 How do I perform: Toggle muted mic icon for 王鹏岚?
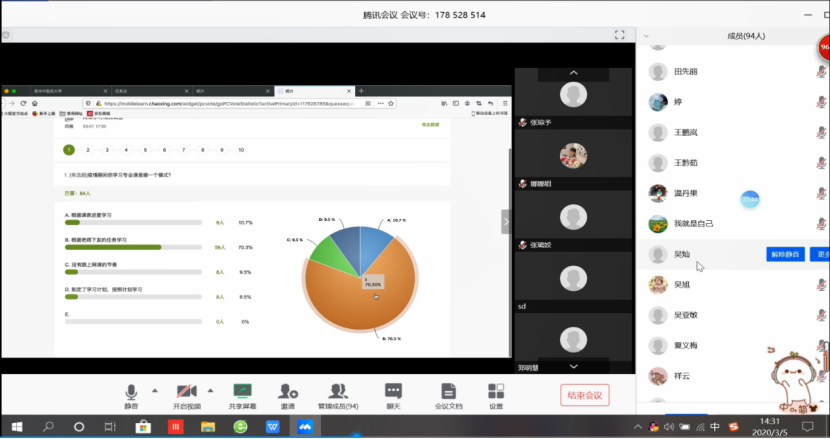822,132
